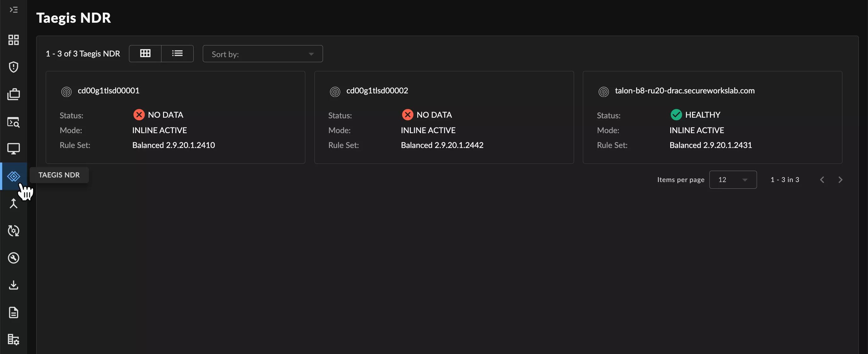Expand the sidebar navigation menu

pos(14,10)
